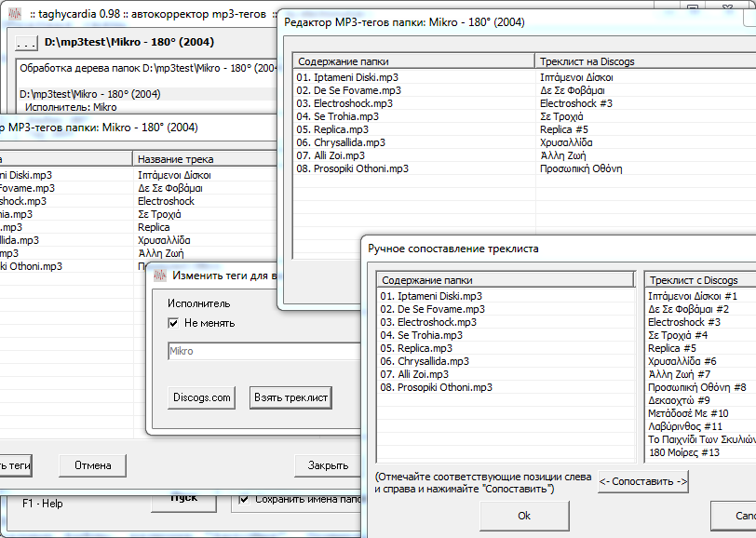The width and height of the screenshot is (756, 538).
Task: Select '08. Prosopiki Othoni.mp3' in manual matching dialog
Action: click(437, 387)
